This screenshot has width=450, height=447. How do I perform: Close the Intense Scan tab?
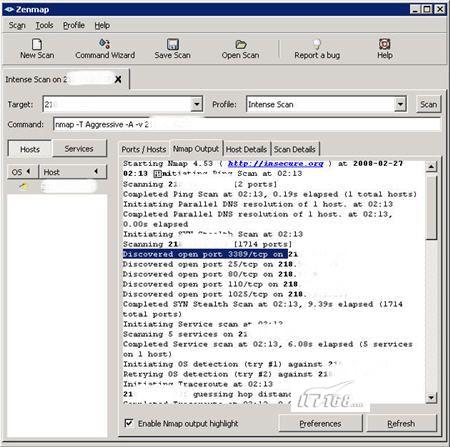coord(118,79)
